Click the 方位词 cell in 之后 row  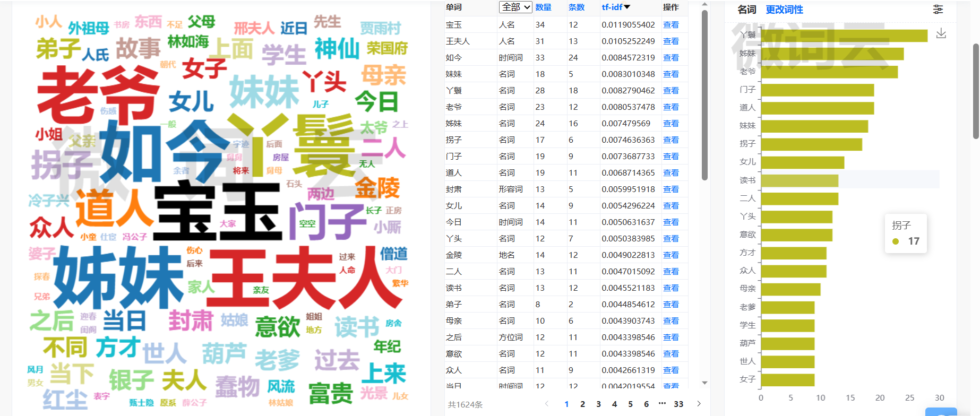click(511, 337)
